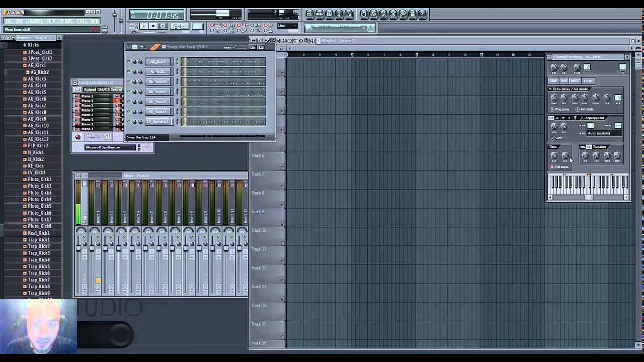Image resolution: width=644 pixels, height=362 pixels.
Task: Switch to VOL tab in Tracking section
Action: click(x=583, y=147)
